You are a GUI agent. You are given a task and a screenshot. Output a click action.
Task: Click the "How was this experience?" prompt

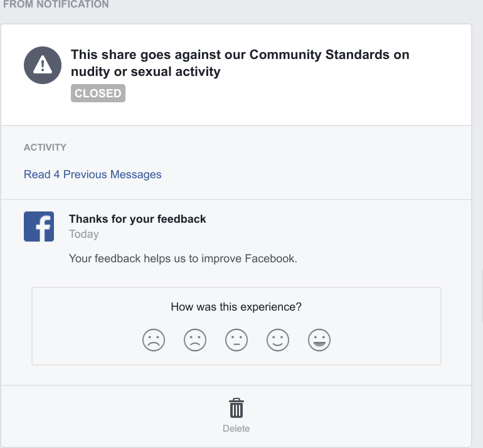coord(236,307)
